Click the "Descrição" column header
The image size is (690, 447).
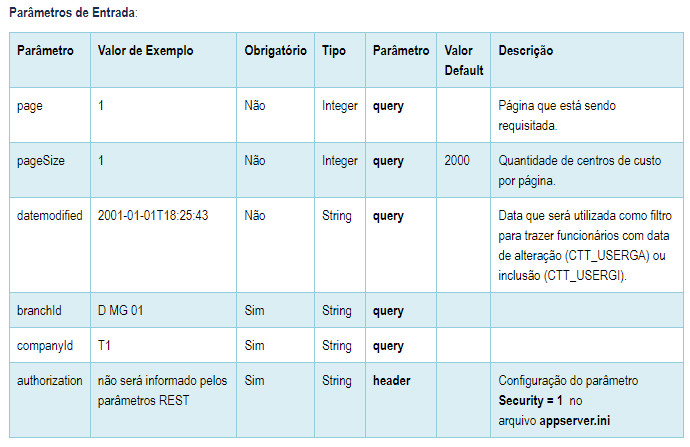pyautogui.click(x=525, y=51)
